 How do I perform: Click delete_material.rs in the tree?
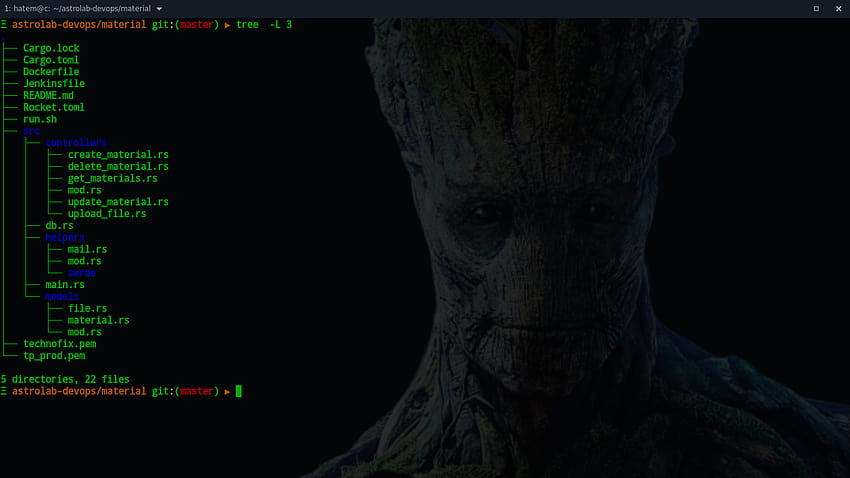tap(118, 166)
